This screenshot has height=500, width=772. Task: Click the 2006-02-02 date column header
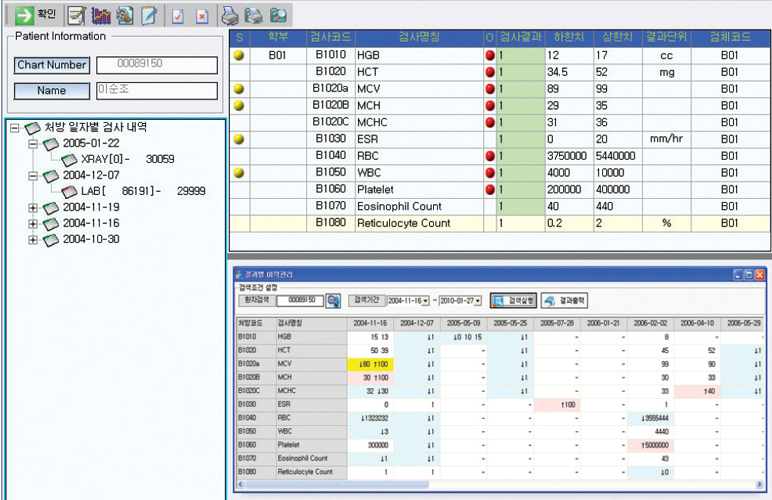(x=650, y=323)
